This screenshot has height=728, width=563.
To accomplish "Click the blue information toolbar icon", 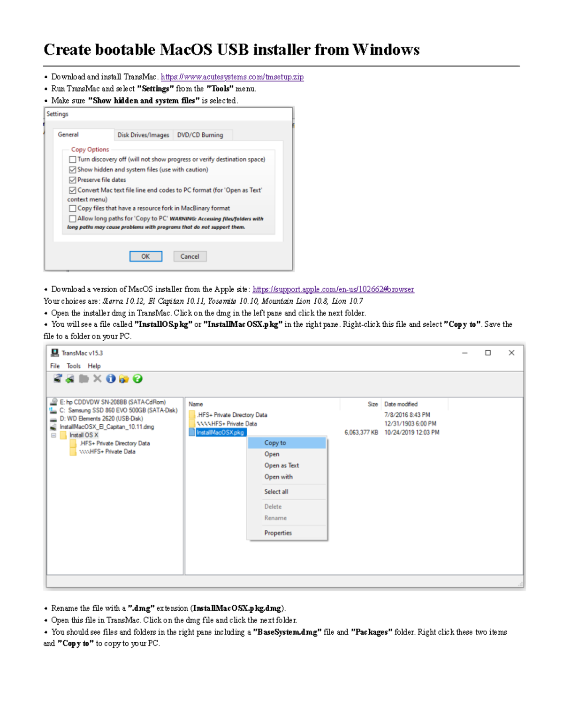I will (x=111, y=379).
